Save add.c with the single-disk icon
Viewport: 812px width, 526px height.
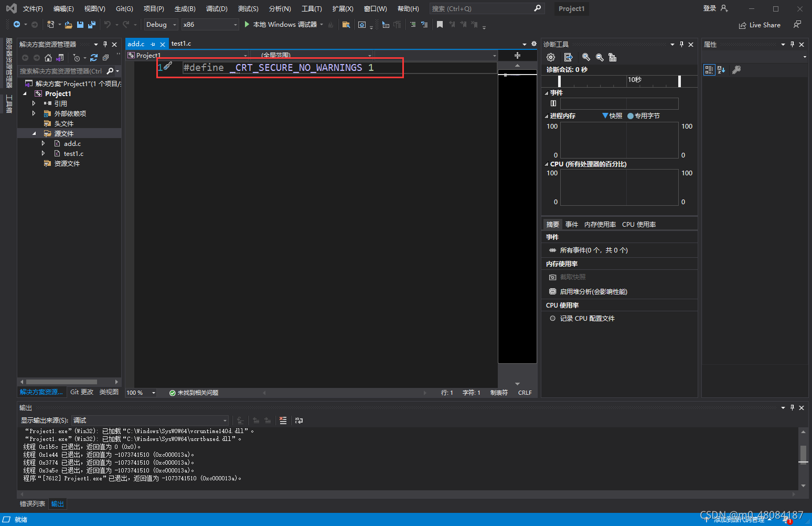pos(80,25)
